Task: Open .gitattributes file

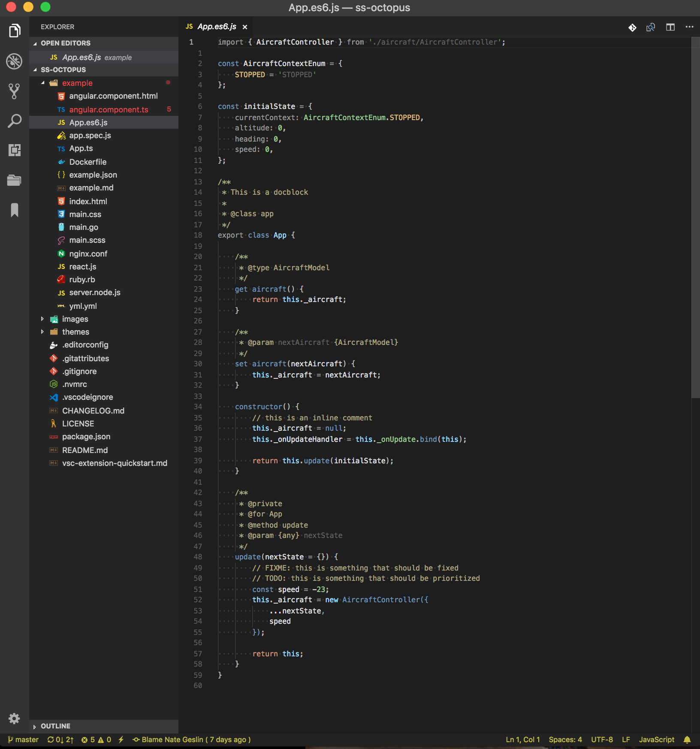Action: click(104, 359)
